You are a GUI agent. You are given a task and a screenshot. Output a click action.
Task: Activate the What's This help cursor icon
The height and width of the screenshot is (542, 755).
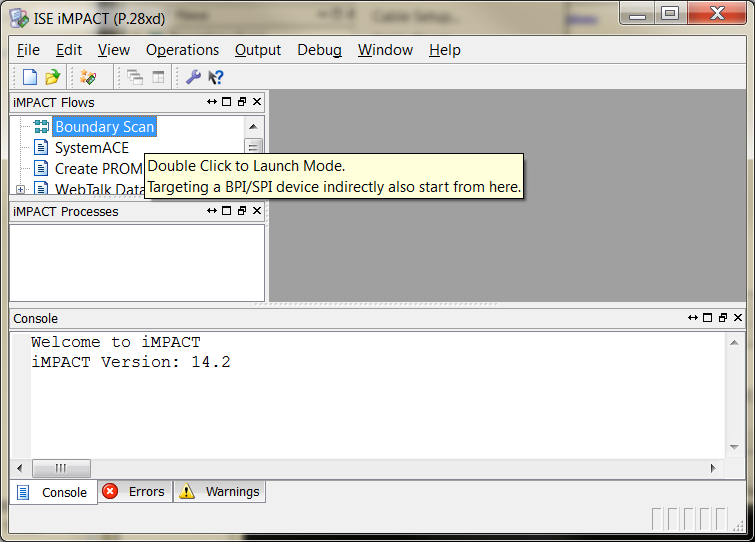(216, 77)
